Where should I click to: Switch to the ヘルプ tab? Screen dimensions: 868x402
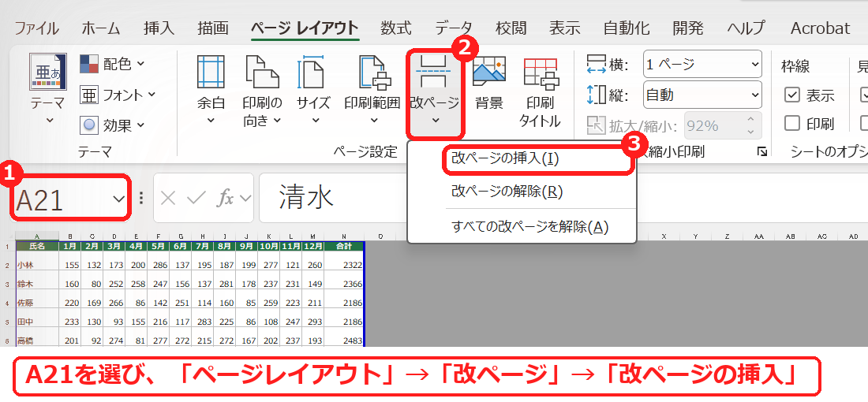point(746,28)
